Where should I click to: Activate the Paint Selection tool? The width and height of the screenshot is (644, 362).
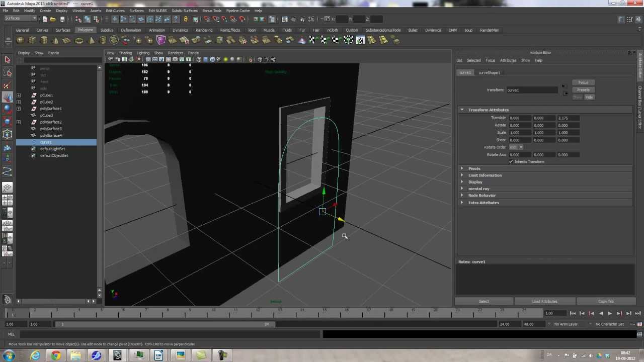tap(8, 85)
